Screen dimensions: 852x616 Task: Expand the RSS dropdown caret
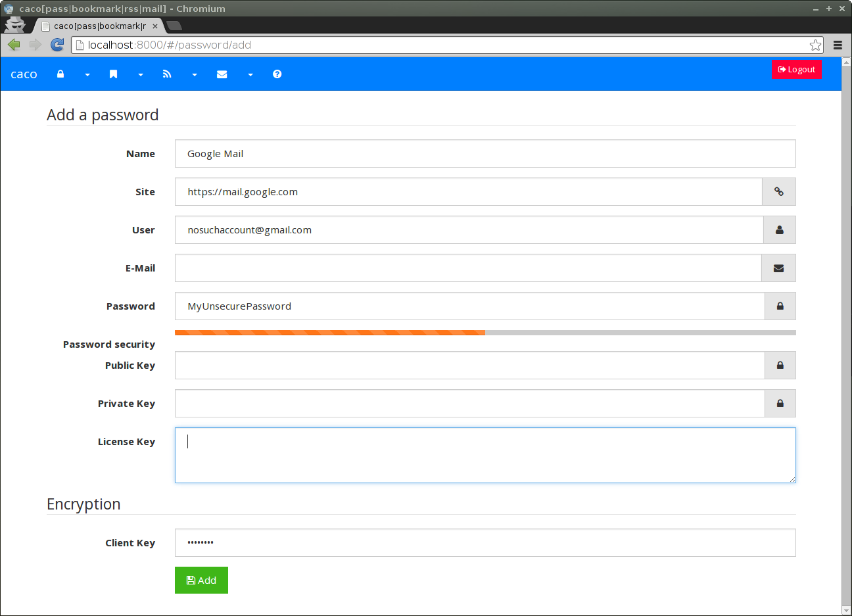tap(195, 75)
